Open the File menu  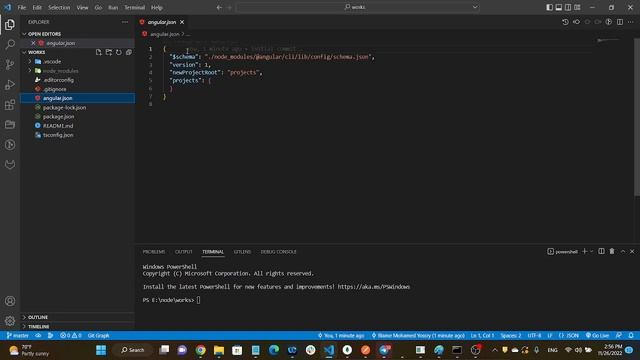pos(22,7)
